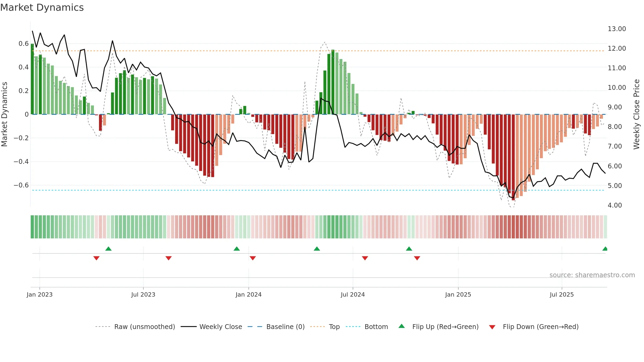Click the Jan 2024 axis label
Screen dimensions: 644x362
tap(249, 294)
